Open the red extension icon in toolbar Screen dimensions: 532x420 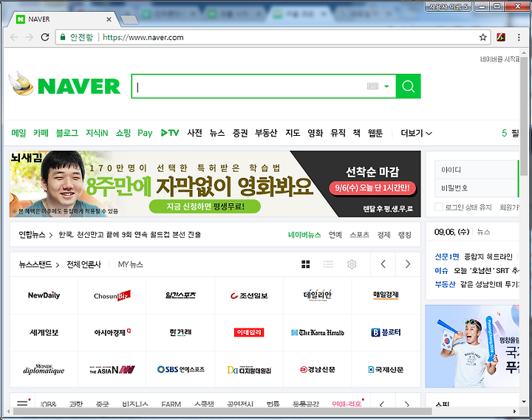501,38
